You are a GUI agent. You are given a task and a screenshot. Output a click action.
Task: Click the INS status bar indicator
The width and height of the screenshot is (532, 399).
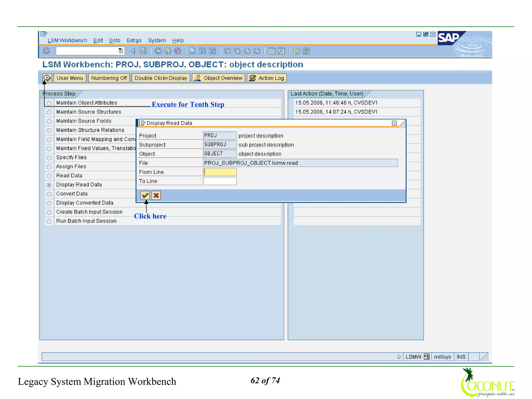(x=461, y=357)
